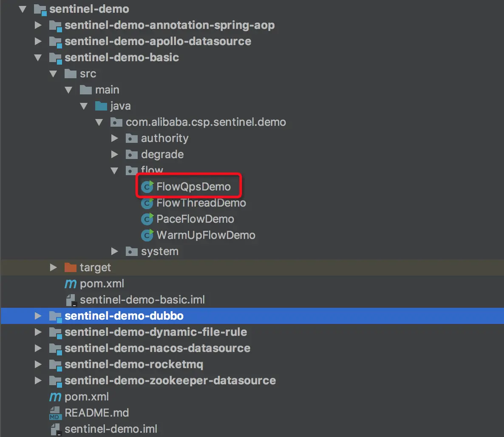
Task: Click the Markdown icon next to README.md
Action: click(54, 412)
